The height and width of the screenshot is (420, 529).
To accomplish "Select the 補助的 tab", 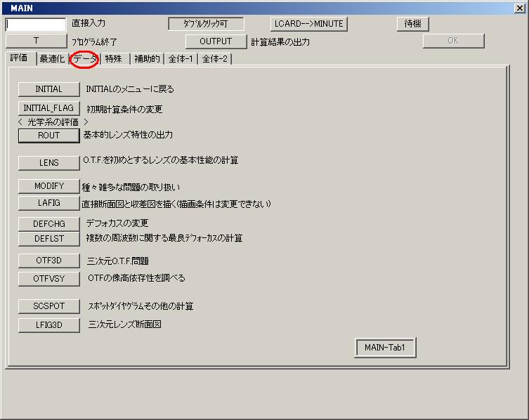I will (147, 59).
